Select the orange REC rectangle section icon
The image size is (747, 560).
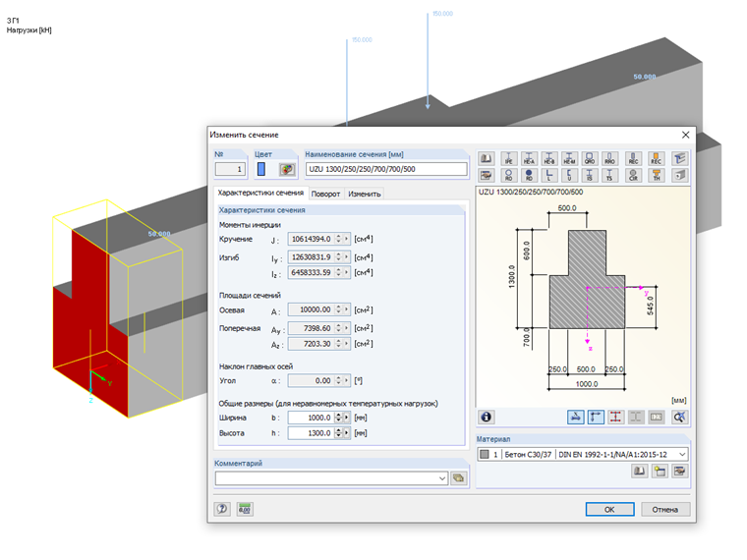tap(656, 158)
